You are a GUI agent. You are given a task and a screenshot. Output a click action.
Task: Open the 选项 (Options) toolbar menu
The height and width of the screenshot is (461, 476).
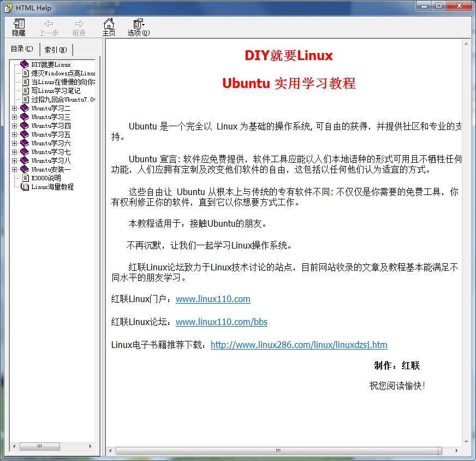139,23
